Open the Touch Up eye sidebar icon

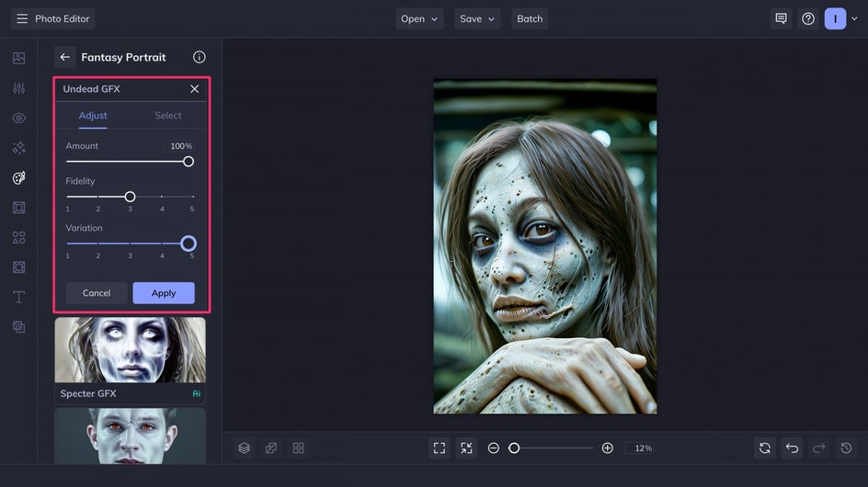pyautogui.click(x=18, y=118)
